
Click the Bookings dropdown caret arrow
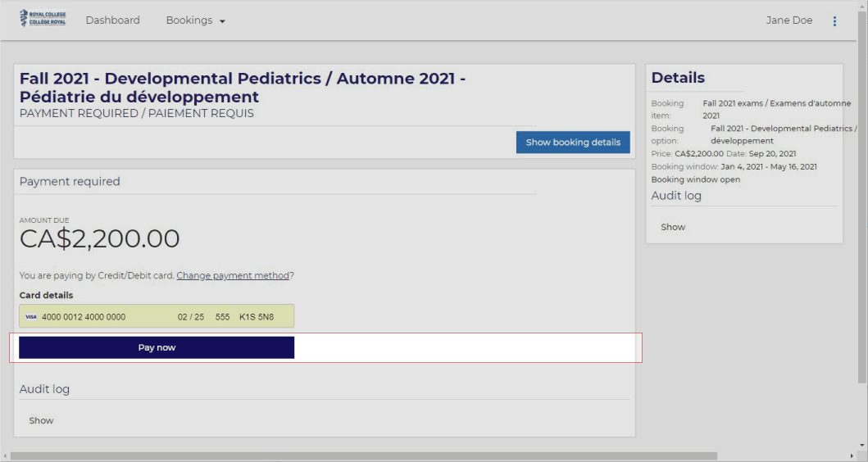[x=223, y=21]
